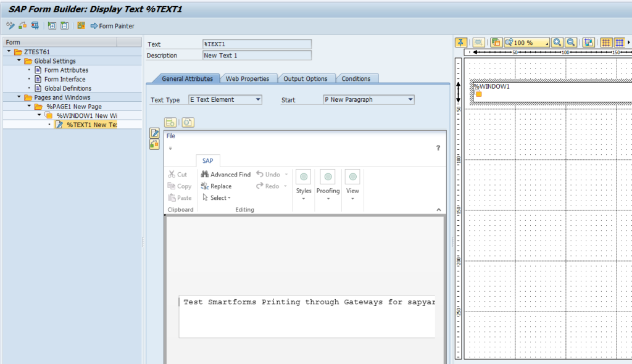Click the align/snap windows icon
Viewport: 632px width, 364px height.
click(588, 43)
